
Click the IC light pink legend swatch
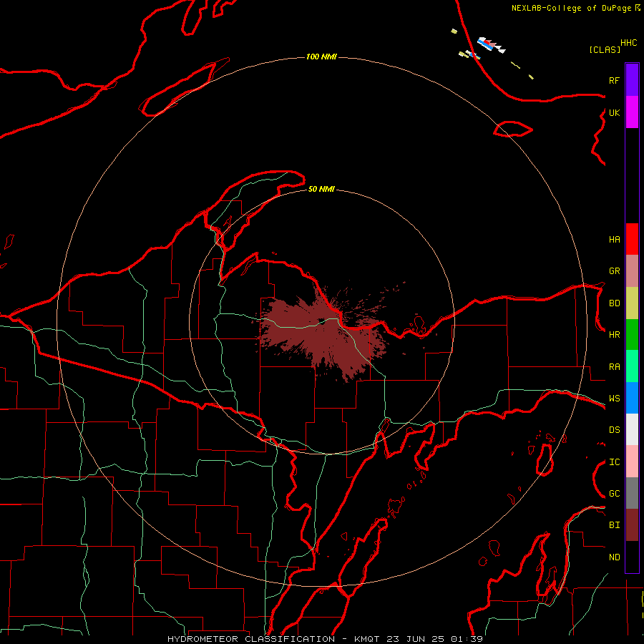632,462
